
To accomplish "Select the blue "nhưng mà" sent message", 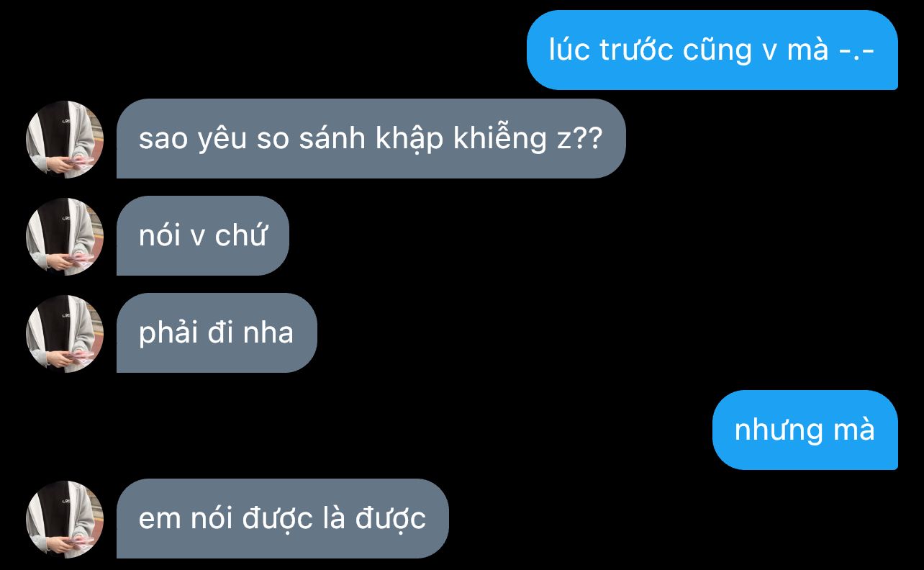I will tap(805, 430).
